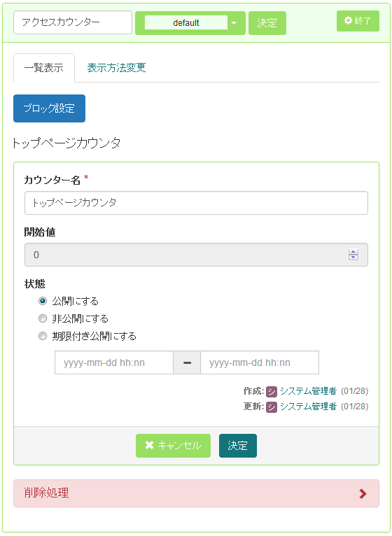Click the red chevron in 削除処理 panel
Viewport: 392px width, 536px height.
click(363, 493)
